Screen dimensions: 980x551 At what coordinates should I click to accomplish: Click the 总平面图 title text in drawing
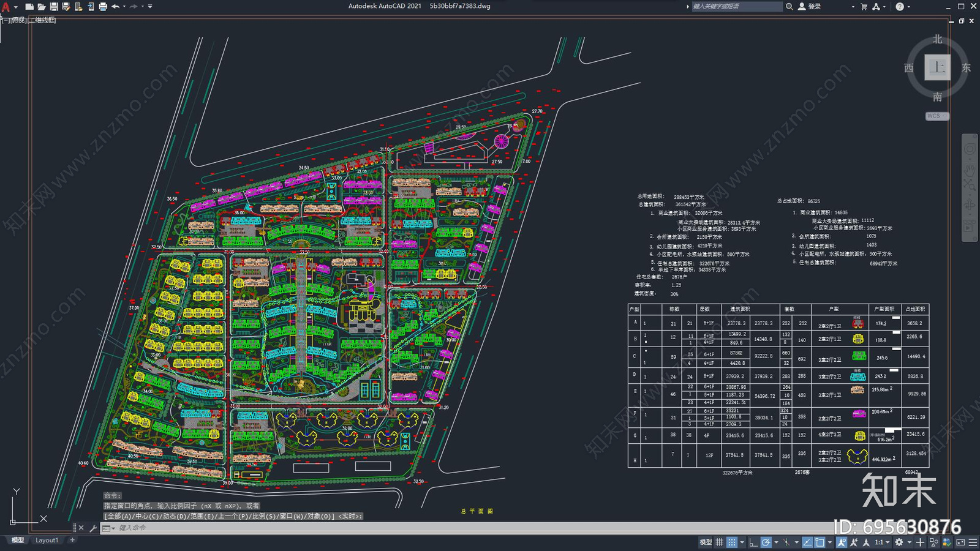477,511
